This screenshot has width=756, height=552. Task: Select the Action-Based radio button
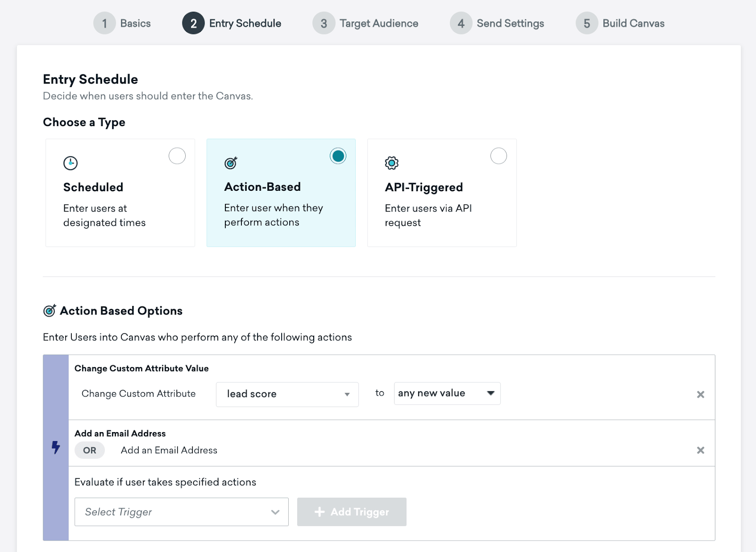coord(338,156)
